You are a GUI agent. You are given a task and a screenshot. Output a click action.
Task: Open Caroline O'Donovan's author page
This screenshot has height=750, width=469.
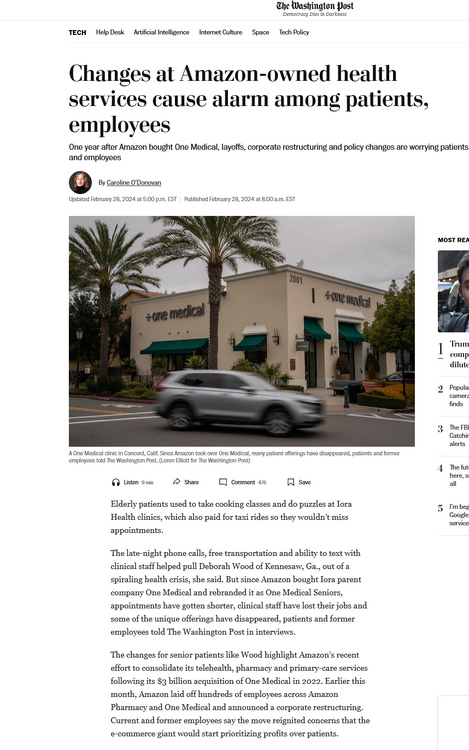point(134,183)
